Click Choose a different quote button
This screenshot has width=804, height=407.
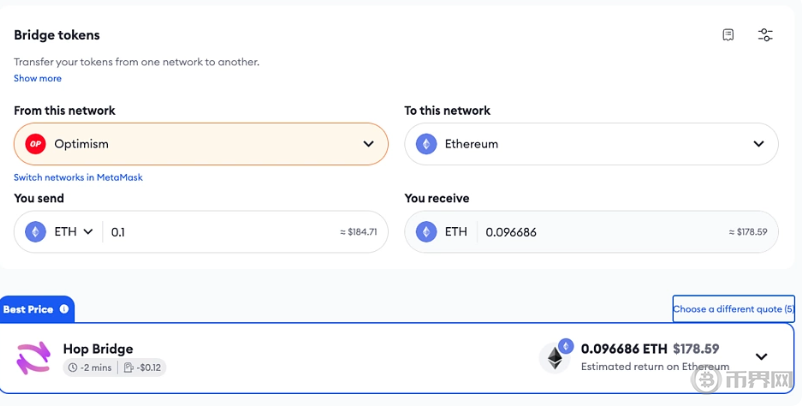click(x=733, y=309)
